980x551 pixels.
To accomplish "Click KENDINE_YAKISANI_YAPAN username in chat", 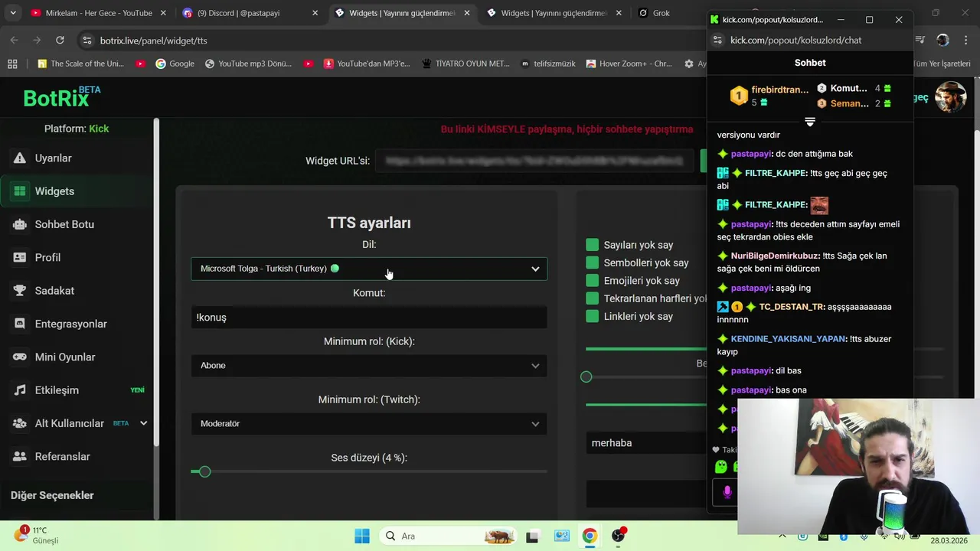I will [788, 338].
